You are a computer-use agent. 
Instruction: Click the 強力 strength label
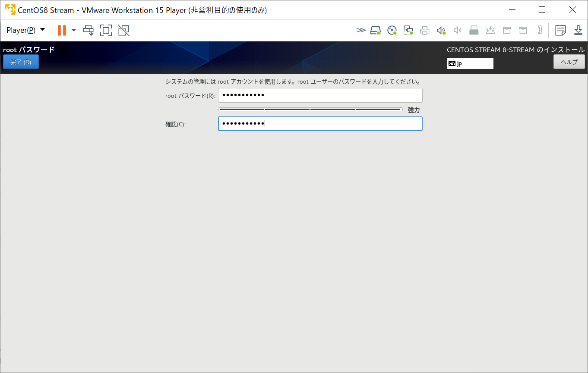[414, 110]
